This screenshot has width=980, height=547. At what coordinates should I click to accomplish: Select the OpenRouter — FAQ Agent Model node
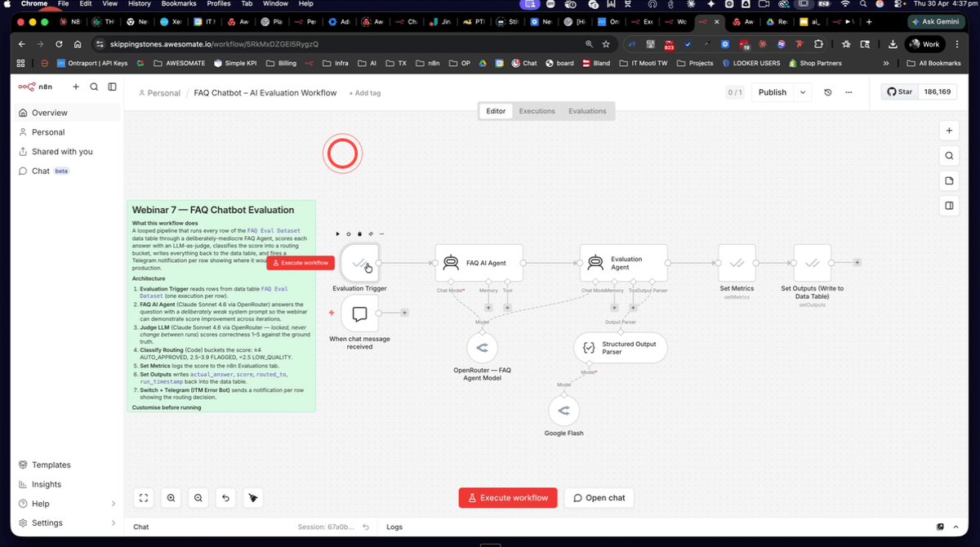[x=482, y=348]
